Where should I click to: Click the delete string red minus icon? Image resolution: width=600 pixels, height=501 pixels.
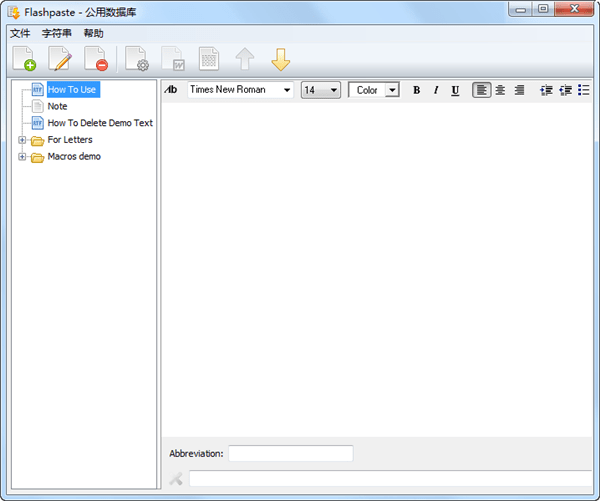[x=96, y=60]
